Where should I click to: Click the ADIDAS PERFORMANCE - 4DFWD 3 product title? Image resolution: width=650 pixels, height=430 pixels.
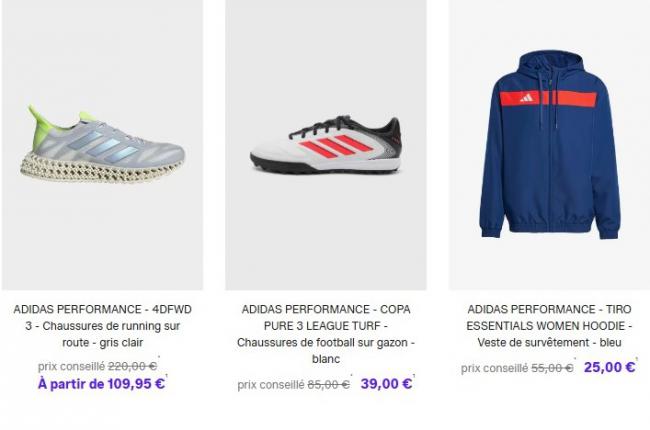(102, 326)
